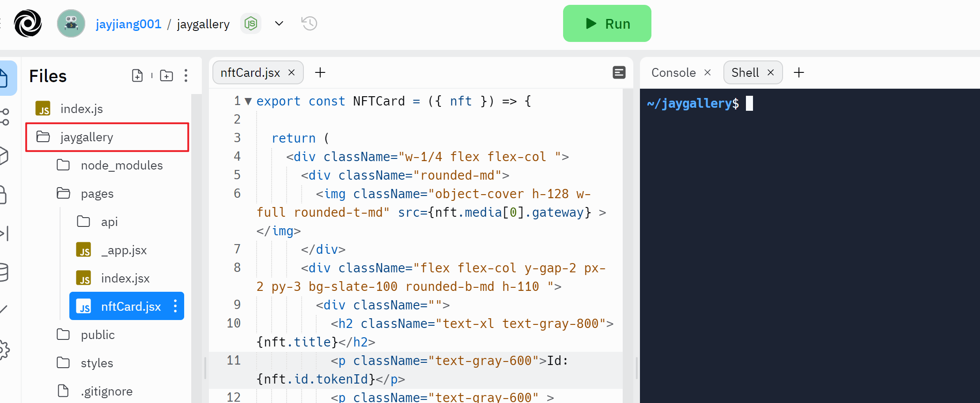Fold code at line 1 arrow
Screen dimensions: 980x403
point(248,101)
